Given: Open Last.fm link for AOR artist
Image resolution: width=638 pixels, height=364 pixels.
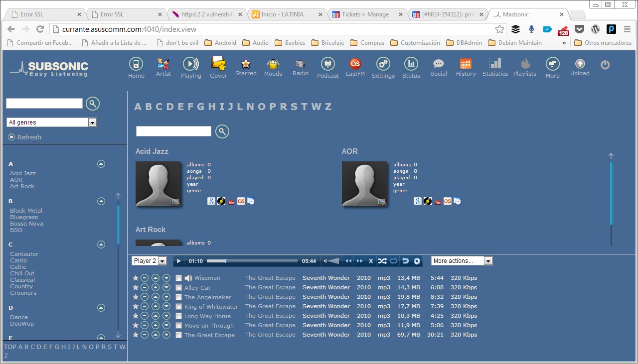Looking at the screenshot, I should (448, 201).
